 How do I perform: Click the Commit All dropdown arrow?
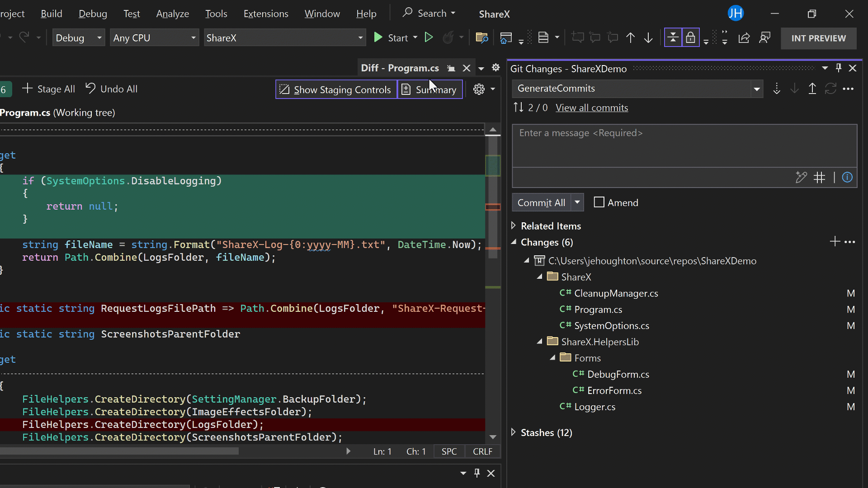[x=577, y=202]
